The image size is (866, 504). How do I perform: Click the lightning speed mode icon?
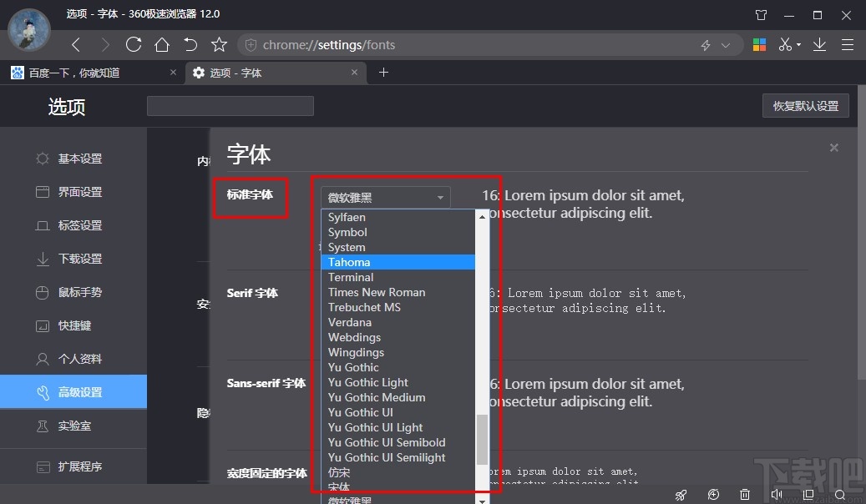coord(706,45)
